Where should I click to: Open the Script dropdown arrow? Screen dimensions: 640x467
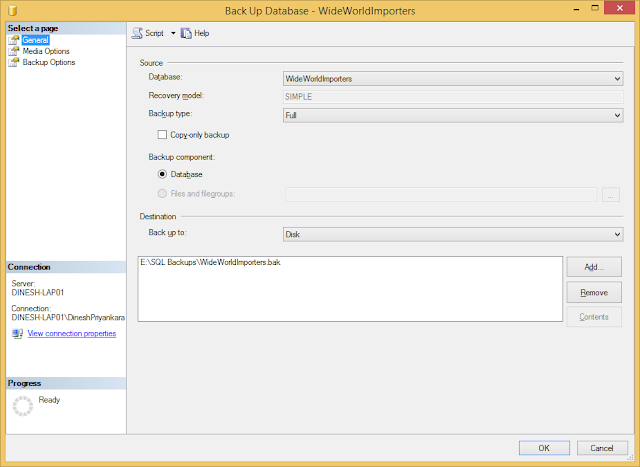(x=173, y=33)
